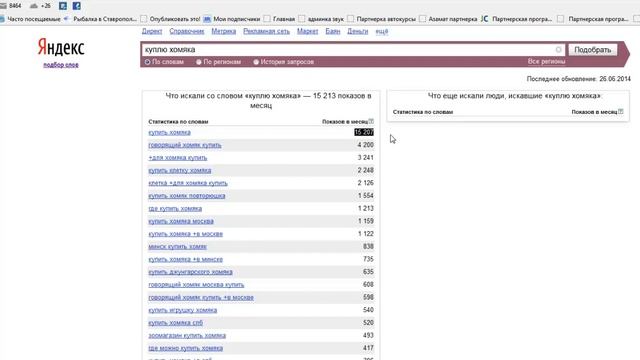Open the где можно купить хомяка link
The height and width of the screenshot is (360, 640).
(x=185, y=348)
